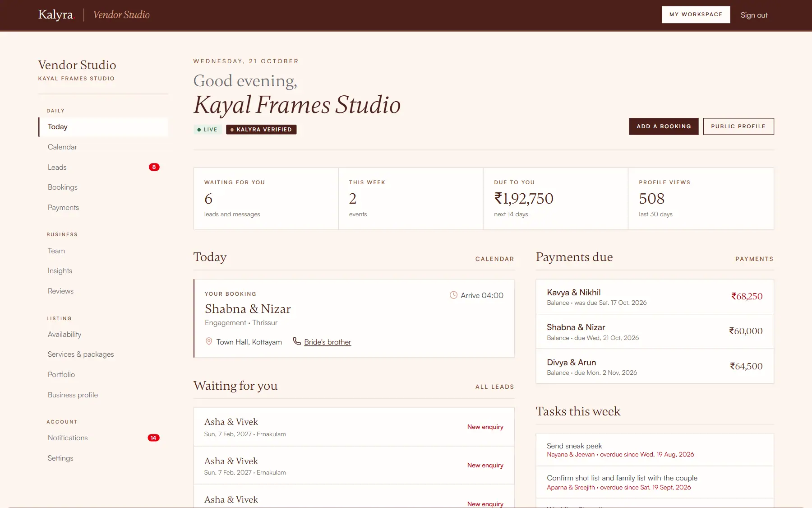The width and height of the screenshot is (812, 508).
Task: Click the clock icon beside Arrive 04:00
Action: tap(453, 295)
